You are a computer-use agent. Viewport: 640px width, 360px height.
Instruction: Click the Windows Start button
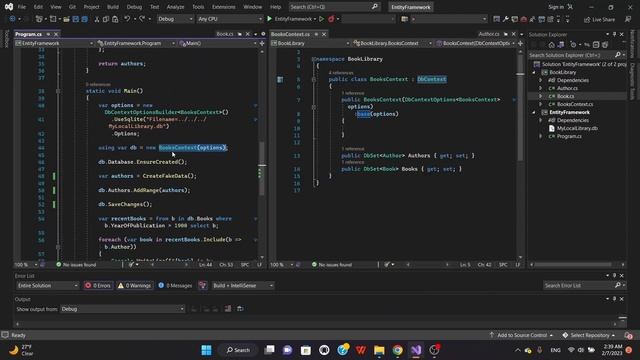tap(207, 350)
